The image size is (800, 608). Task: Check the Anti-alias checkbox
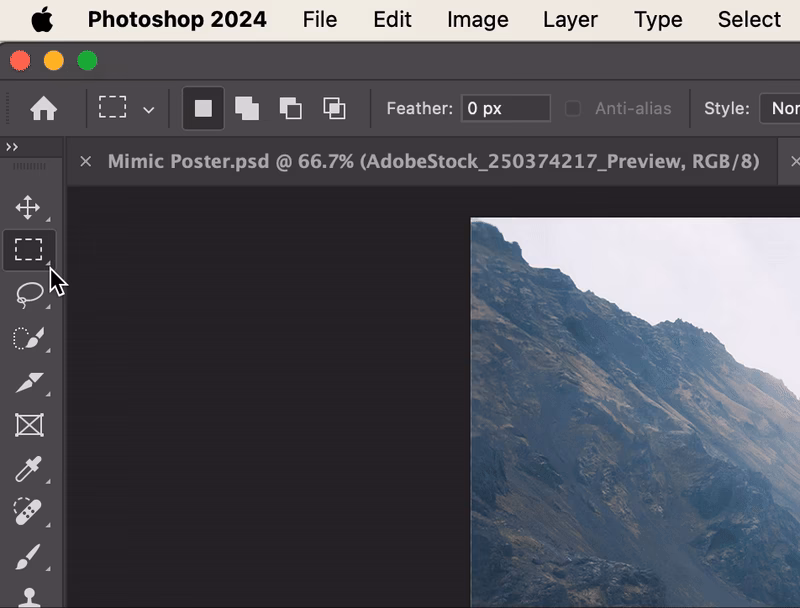pyautogui.click(x=571, y=108)
